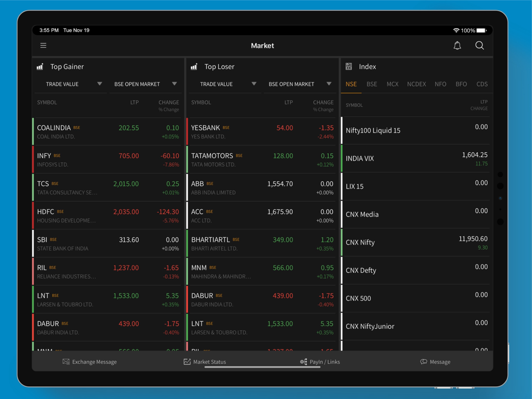Switch to the MCX index tab
532x399 pixels.
point(393,84)
